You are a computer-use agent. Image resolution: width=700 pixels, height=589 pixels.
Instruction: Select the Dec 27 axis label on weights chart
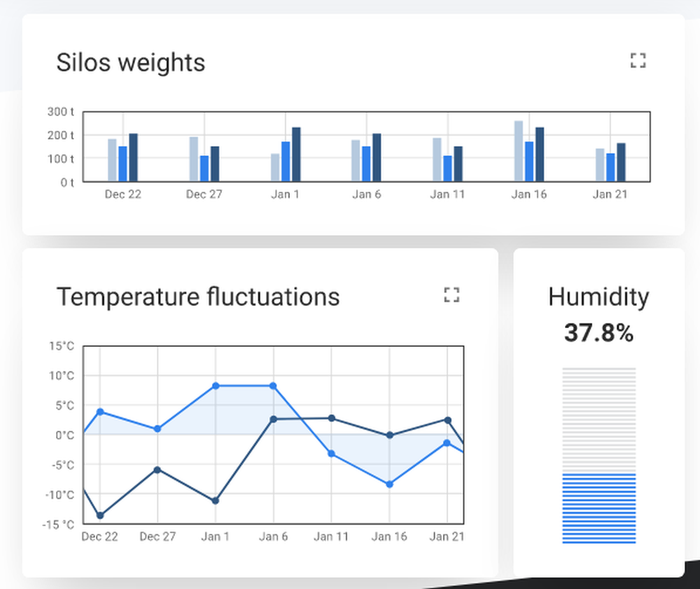[x=204, y=194]
